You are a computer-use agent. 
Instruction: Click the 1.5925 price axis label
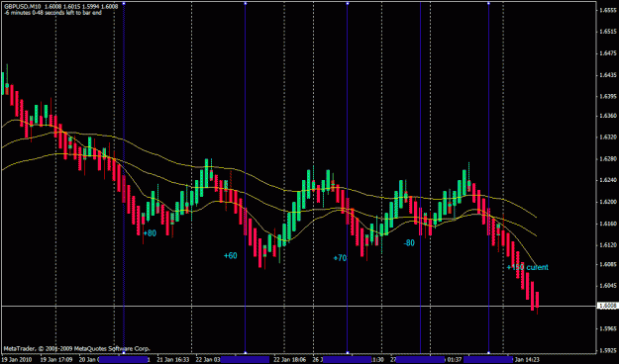(x=608, y=350)
